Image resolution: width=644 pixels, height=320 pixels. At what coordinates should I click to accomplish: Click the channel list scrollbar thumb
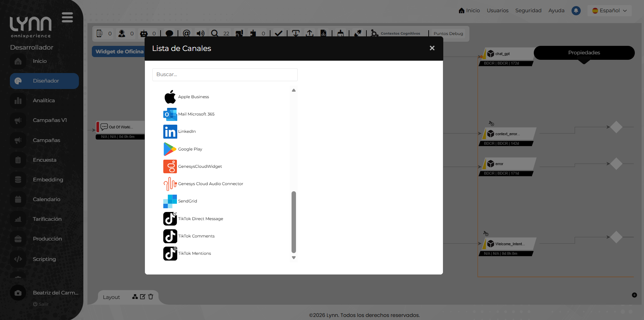[294, 222]
